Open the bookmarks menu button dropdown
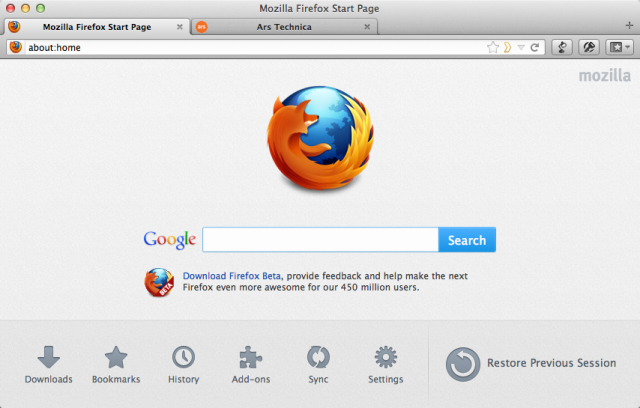The image size is (640, 408). [620, 47]
